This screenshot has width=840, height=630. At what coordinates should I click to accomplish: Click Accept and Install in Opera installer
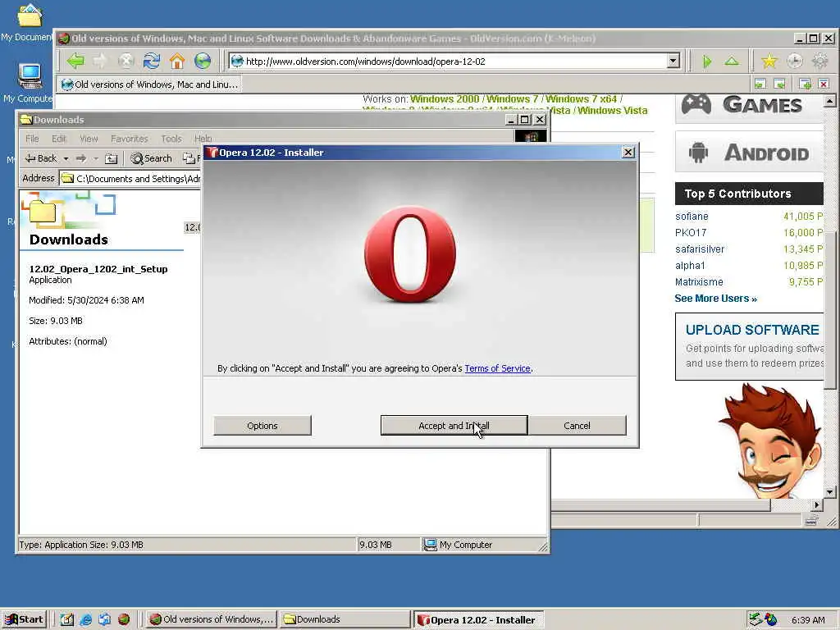click(454, 426)
